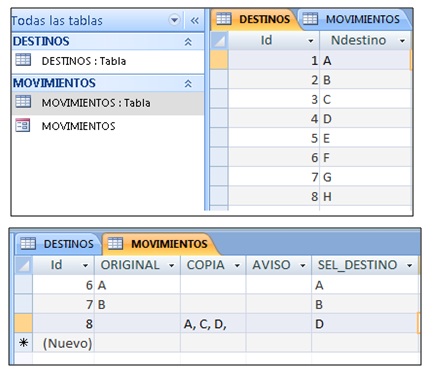Click the DESTINOS : Tabla table icon
Viewport: 435px width, 372px height.
23,60
